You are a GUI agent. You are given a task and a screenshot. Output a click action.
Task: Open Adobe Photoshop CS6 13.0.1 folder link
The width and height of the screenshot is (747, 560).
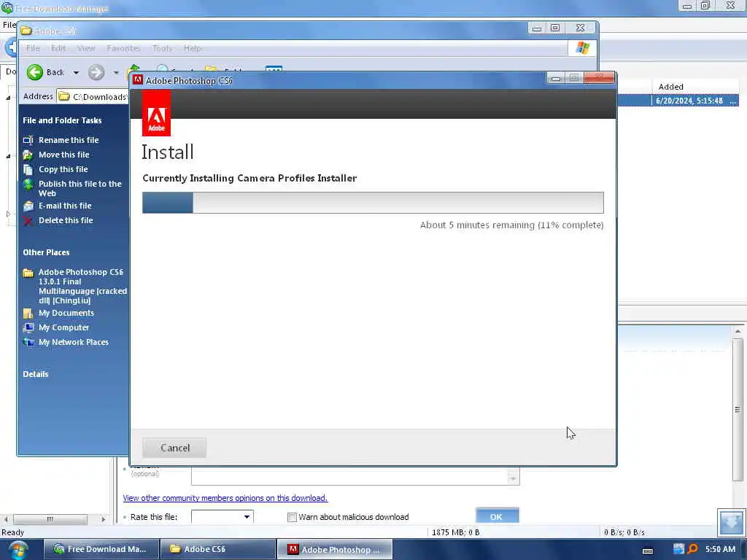click(82, 286)
